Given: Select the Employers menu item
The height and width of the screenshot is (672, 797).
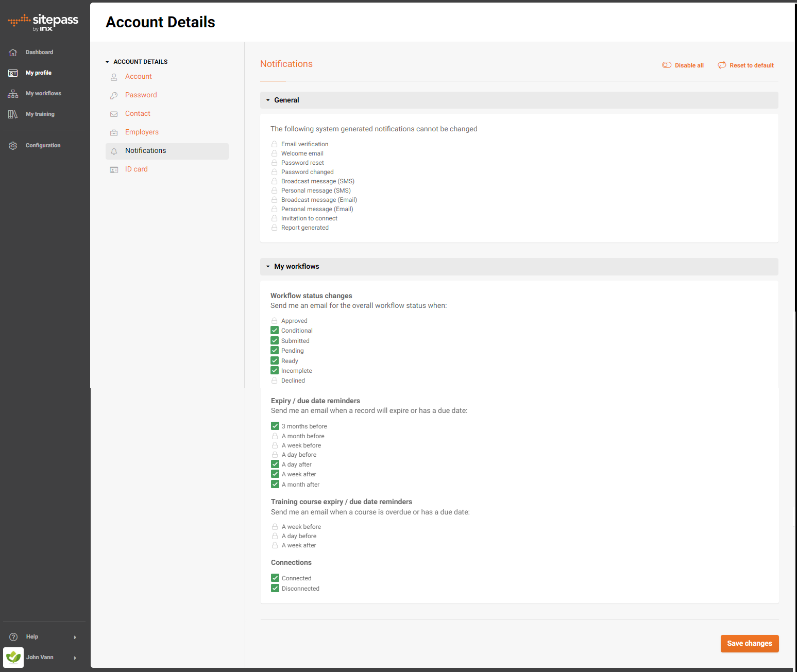Looking at the screenshot, I should tap(142, 132).
